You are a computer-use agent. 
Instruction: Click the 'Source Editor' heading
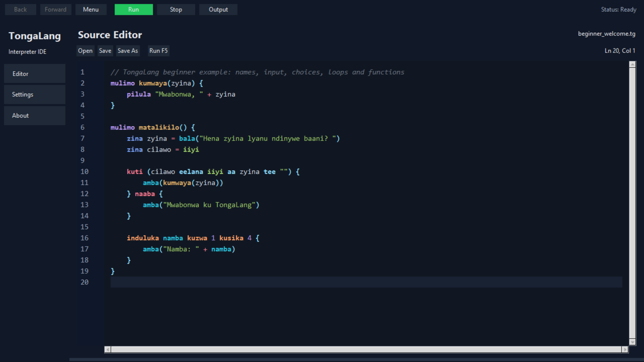(x=110, y=35)
